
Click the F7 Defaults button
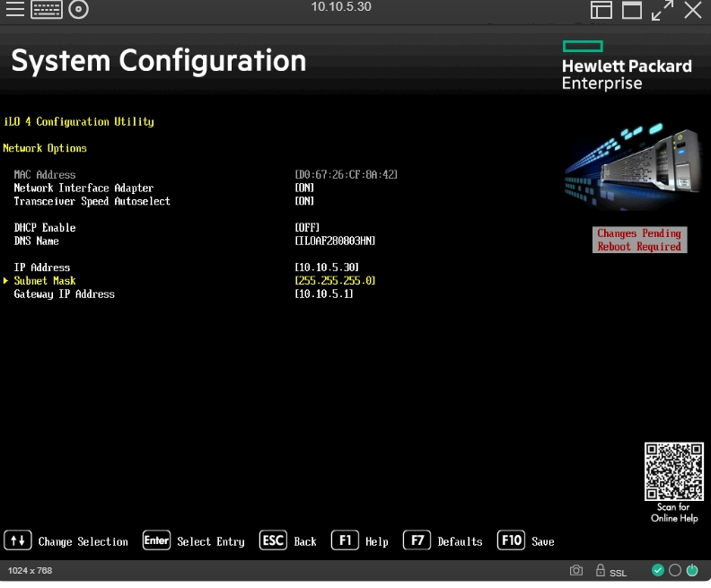pos(443,541)
